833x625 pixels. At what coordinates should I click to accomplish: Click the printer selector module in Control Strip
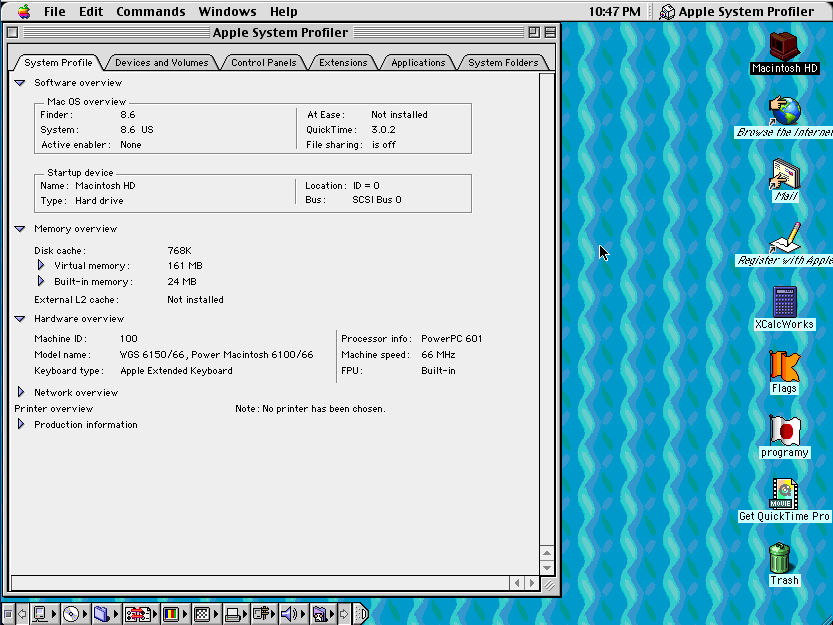point(236,614)
